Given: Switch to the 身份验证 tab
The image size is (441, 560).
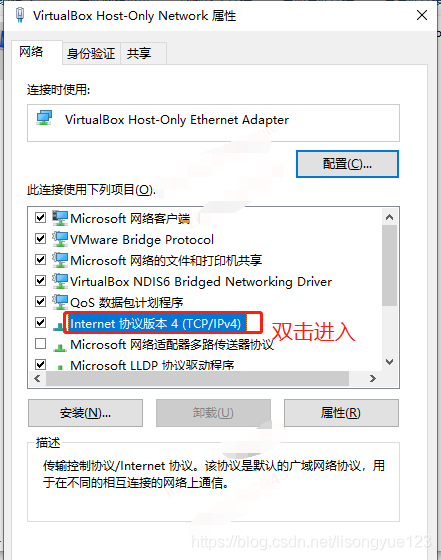Looking at the screenshot, I should pyautogui.click(x=91, y=54).
